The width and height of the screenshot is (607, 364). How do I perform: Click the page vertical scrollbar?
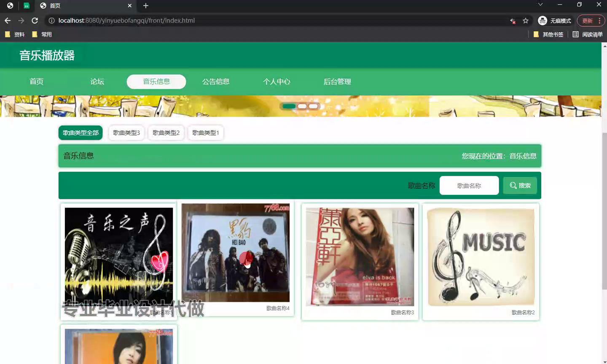pyautogui.click(x=604, y=211)
